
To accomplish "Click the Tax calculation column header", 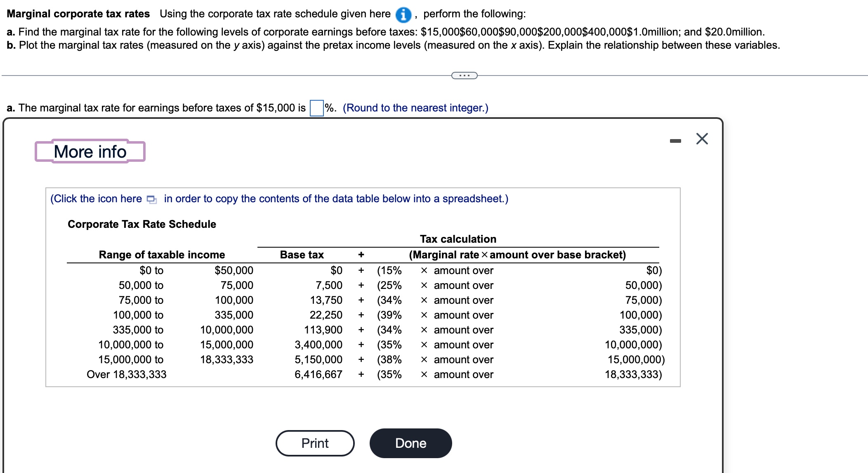I will tap(458, 239).
